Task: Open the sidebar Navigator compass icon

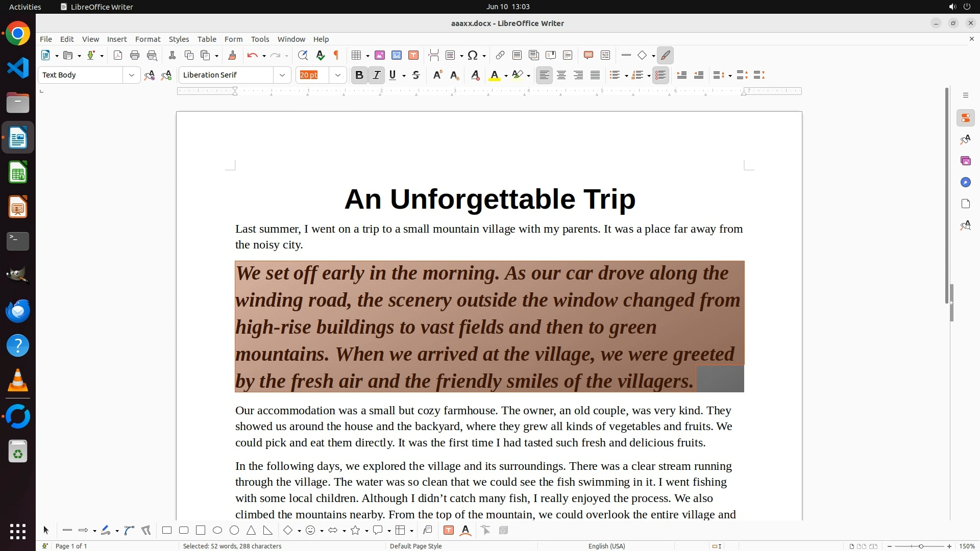Action: tap(965, 183)
